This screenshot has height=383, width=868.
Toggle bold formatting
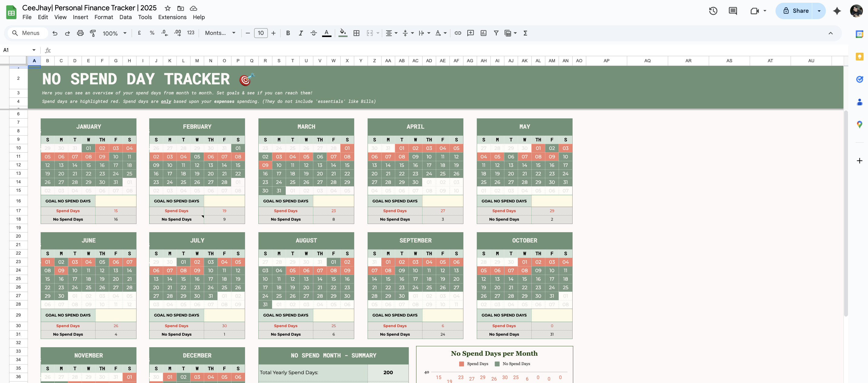coord(288,33)
